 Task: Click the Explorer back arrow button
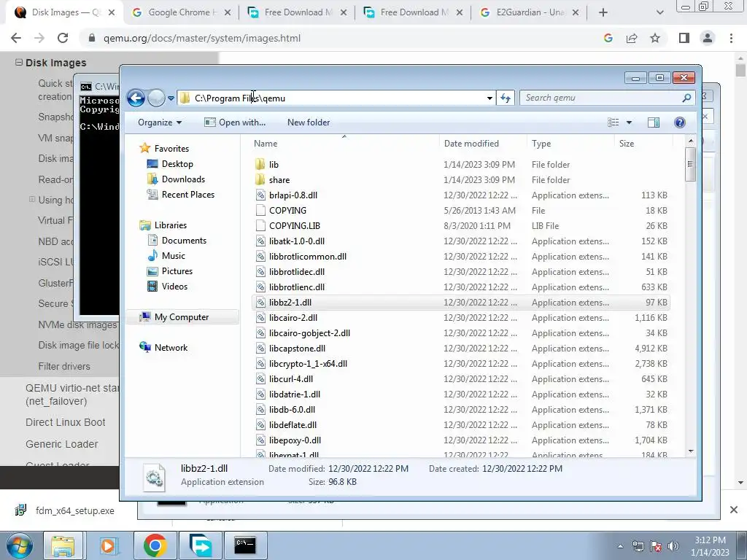tap(136, 98)
